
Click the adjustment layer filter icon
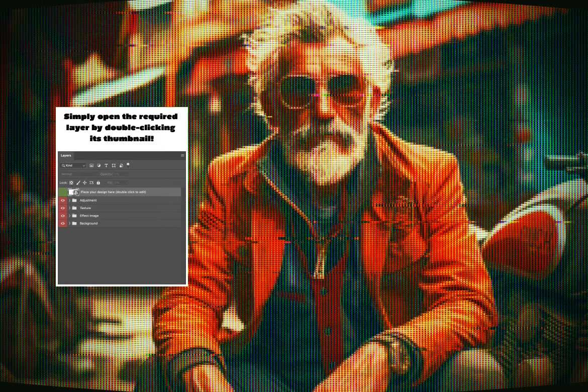pyautogui.click(x=99, y=165)
